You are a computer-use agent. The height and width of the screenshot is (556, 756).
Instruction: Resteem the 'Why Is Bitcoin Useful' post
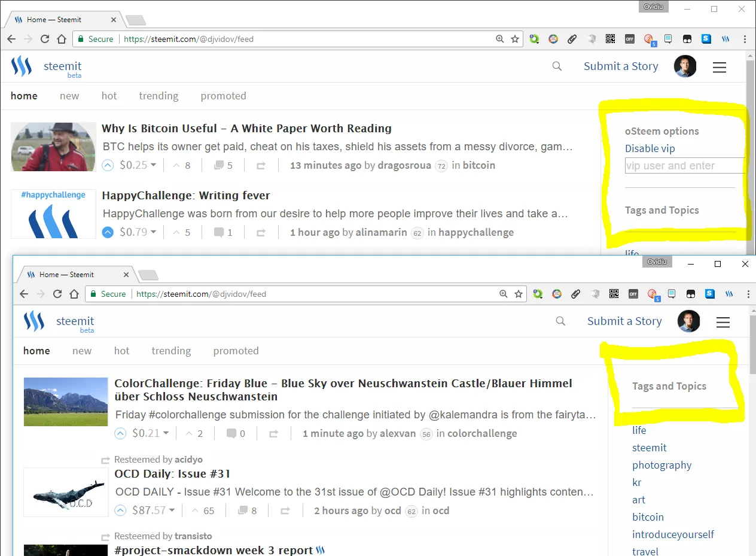pyautogui.click(x=261, y=166)
